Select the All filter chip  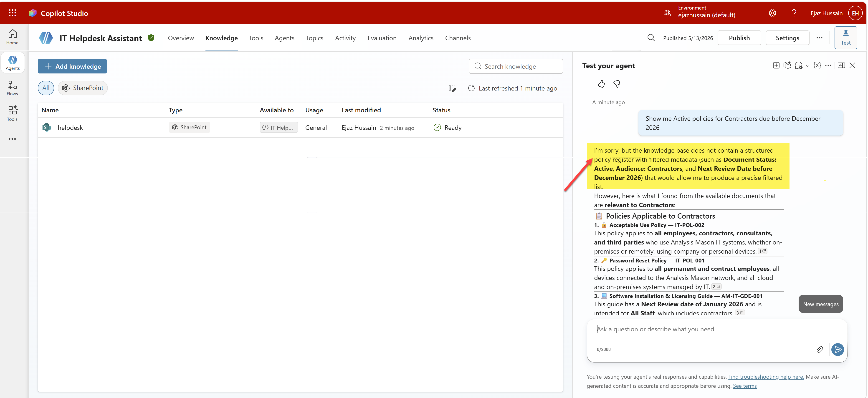[x=46, y=88]
